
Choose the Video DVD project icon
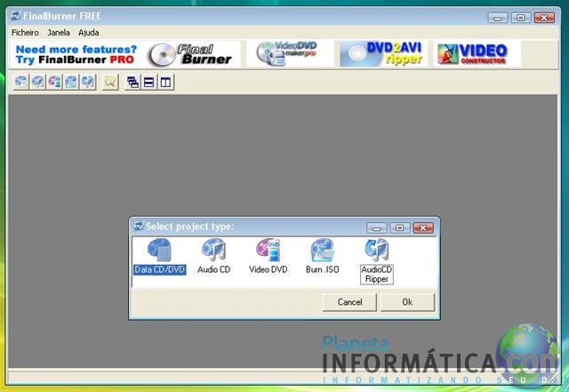268,250
